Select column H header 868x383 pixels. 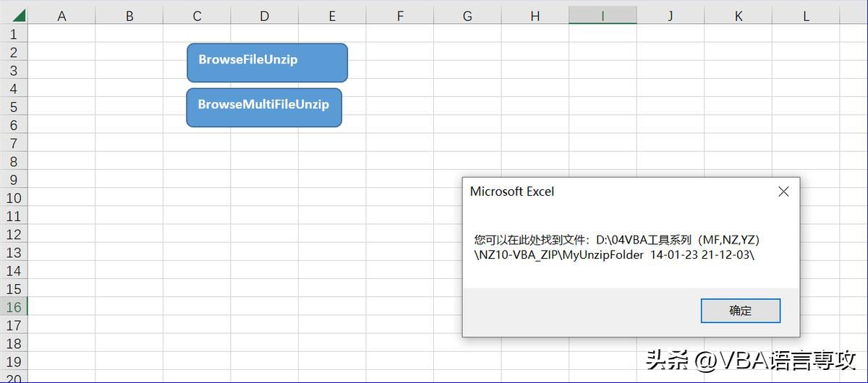(535, 16)
